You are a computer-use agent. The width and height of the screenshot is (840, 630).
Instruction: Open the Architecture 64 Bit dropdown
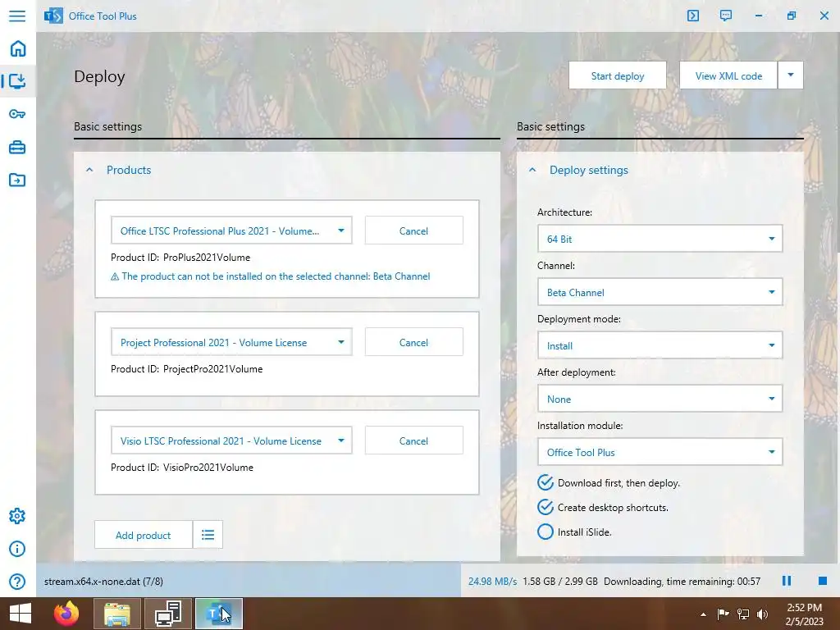660,239
